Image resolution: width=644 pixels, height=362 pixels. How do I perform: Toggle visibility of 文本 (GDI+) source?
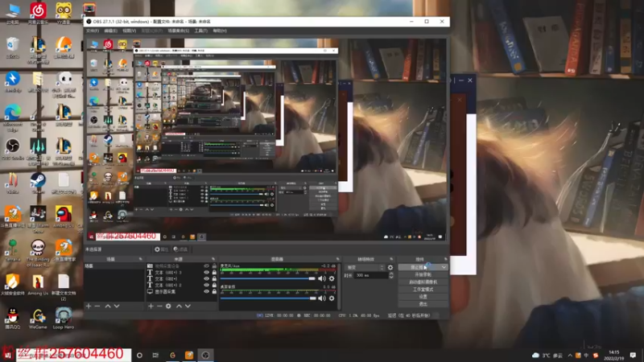click(x=206, y=278)
